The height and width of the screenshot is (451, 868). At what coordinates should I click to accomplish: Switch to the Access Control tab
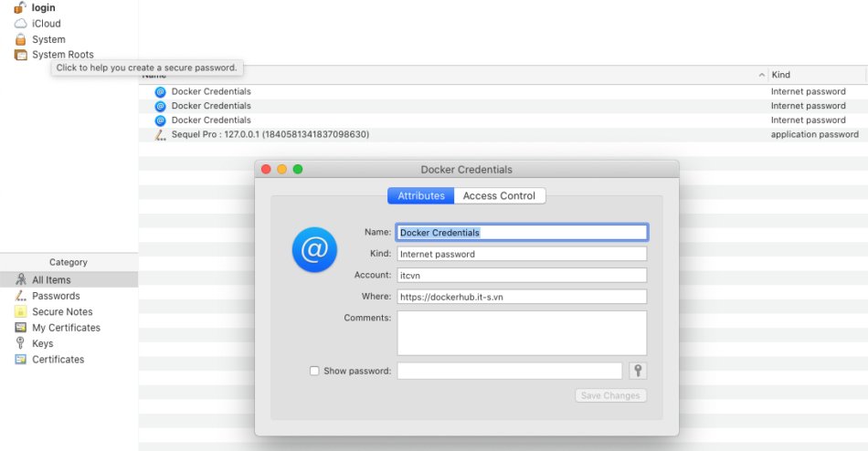499,196
